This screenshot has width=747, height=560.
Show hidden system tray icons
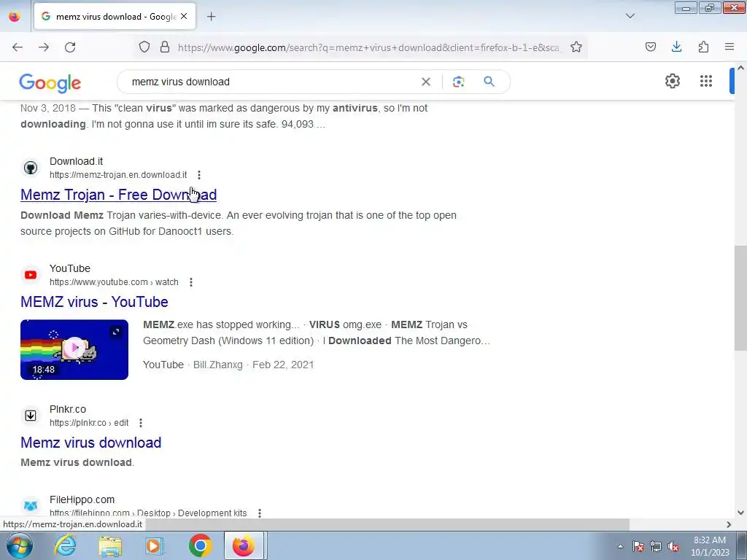coord(620,546)
